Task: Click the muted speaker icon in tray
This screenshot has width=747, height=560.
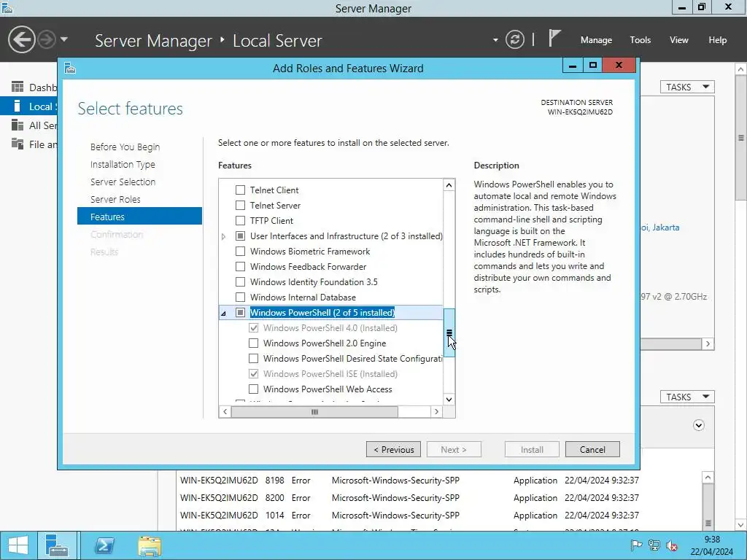Action: 672,545
